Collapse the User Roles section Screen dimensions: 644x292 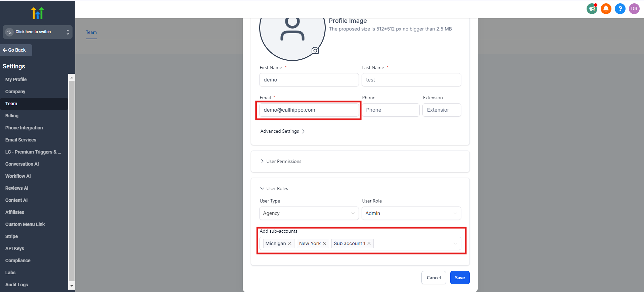[x=274, y=188]
